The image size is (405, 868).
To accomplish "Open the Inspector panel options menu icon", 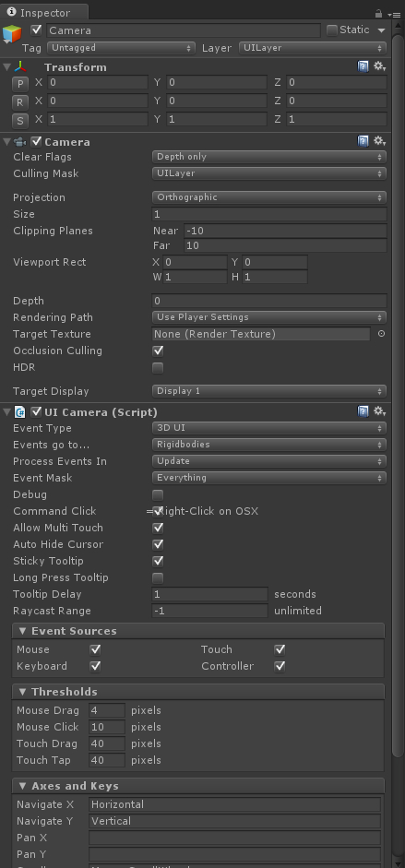I will [394, 14].
